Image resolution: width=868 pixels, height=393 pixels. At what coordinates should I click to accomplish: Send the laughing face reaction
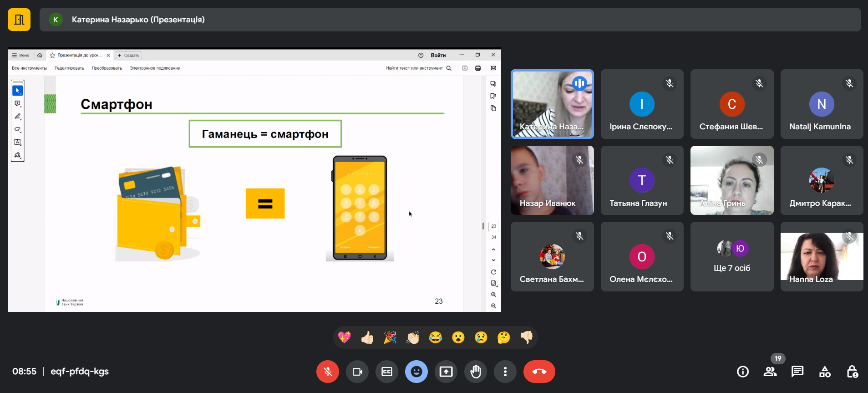coord(436,337)
